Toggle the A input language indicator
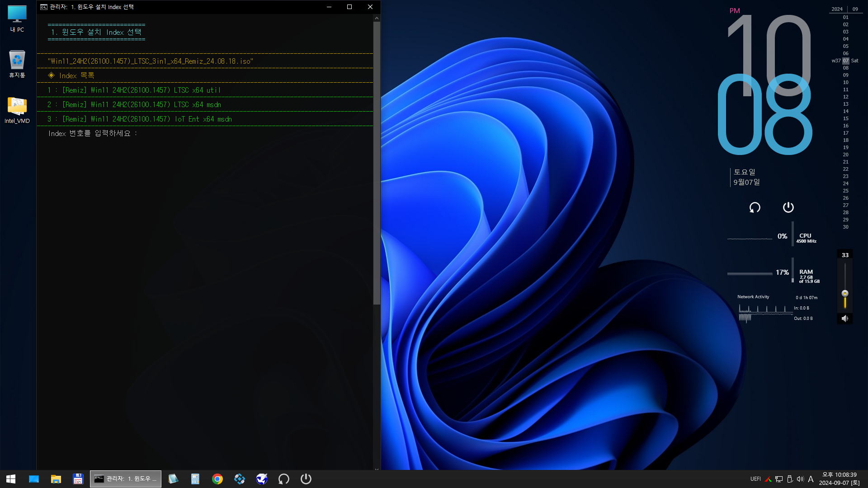This screenshot has height=488, width=868. point(811,479)
